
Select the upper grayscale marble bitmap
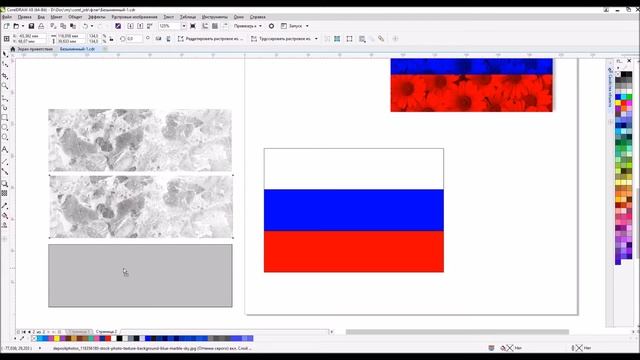coord(140,140)
